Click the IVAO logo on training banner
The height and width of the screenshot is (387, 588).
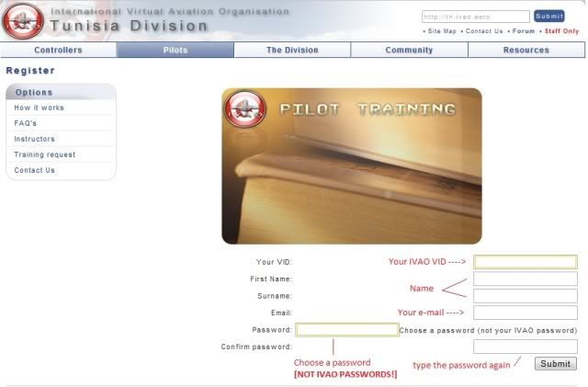(x=245, y=109)
